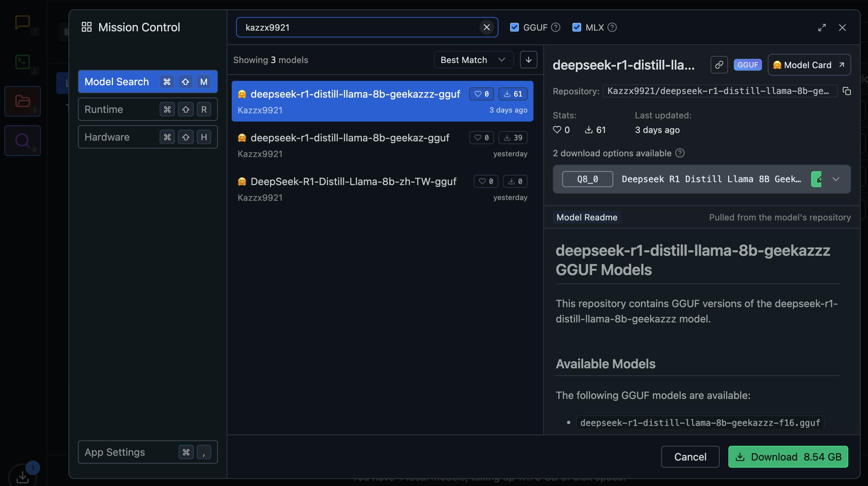Open My Models folder icon in sidebar
Screen dimensions: 868x486
(23, 101)
